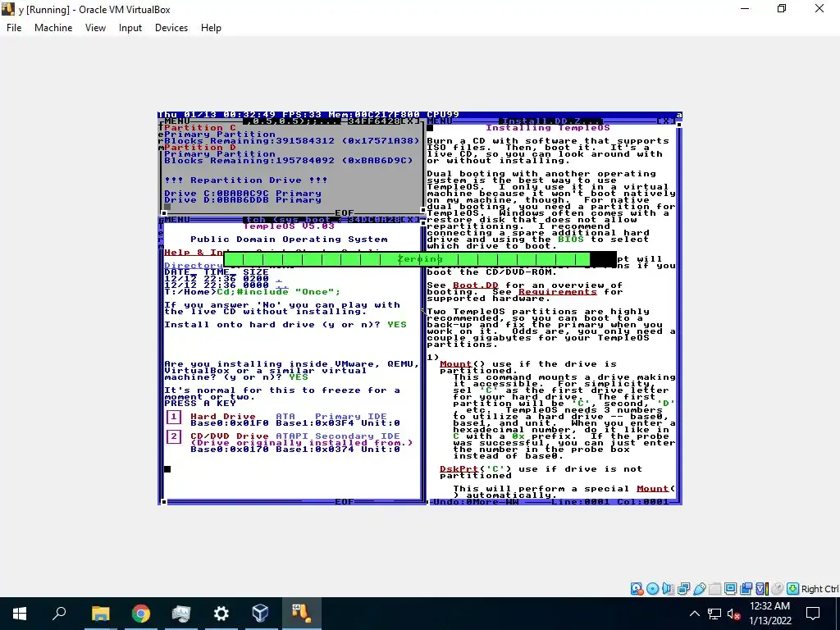Click the running VM taskbar icon
This screenshot has height=630, width=840.
pyautogui.click(x=302, y=614)
